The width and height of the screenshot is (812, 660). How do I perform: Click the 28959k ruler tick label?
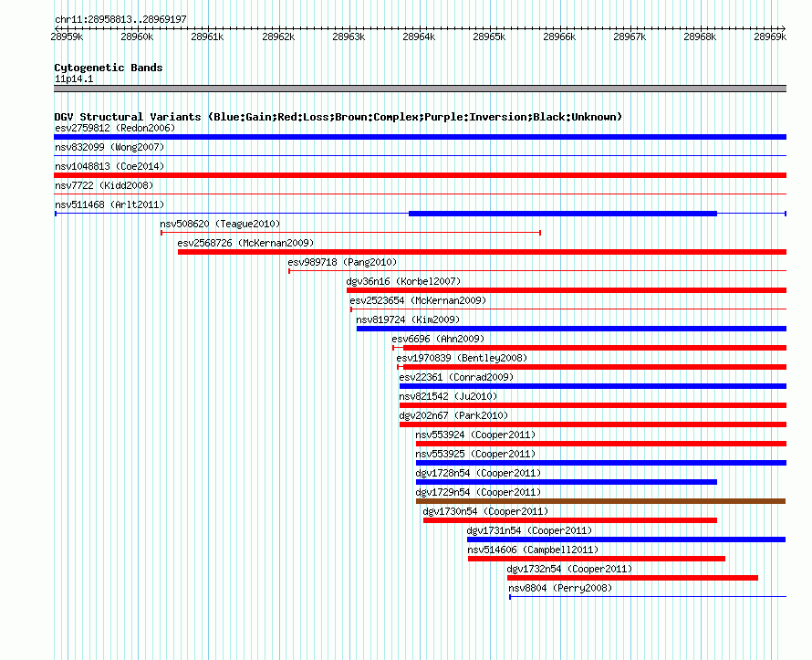coord(67,37)
